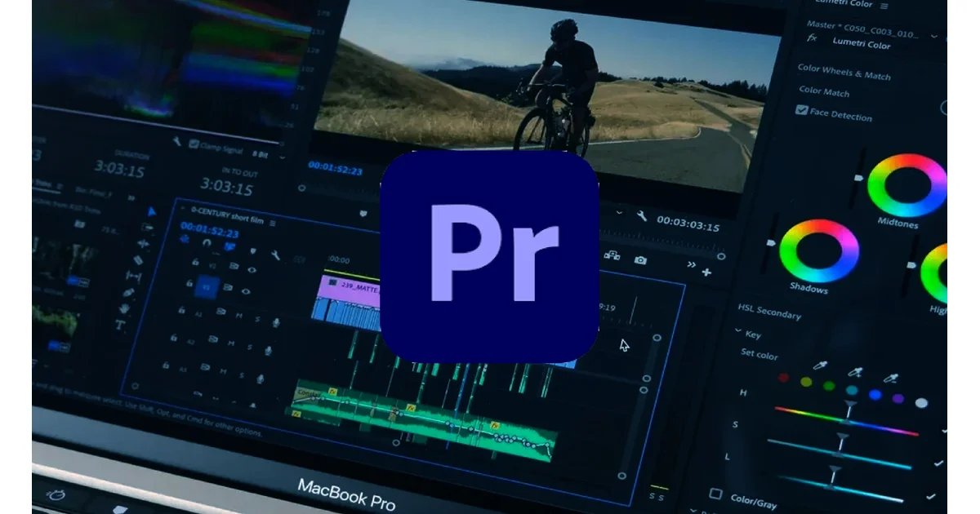Open the Master clip dropdown chevron
This screenshot has width=980, height=514.
point(934,37)
